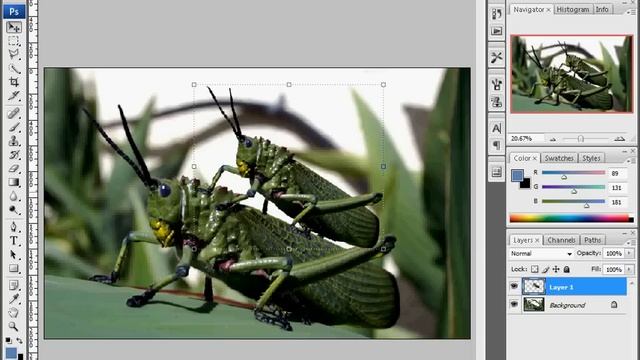
Task: Select the History Brush tool
Action: point(13,155)
